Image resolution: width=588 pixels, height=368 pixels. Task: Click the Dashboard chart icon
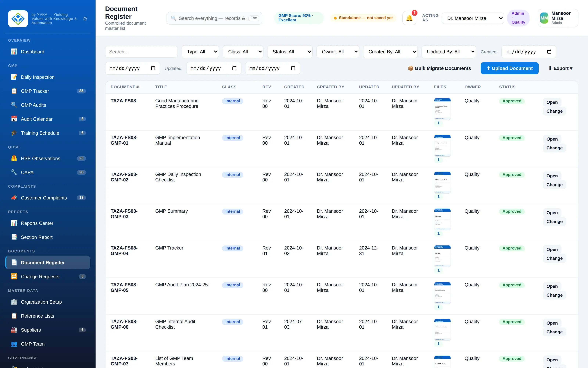pyautogui.click(x=14, y=52)
